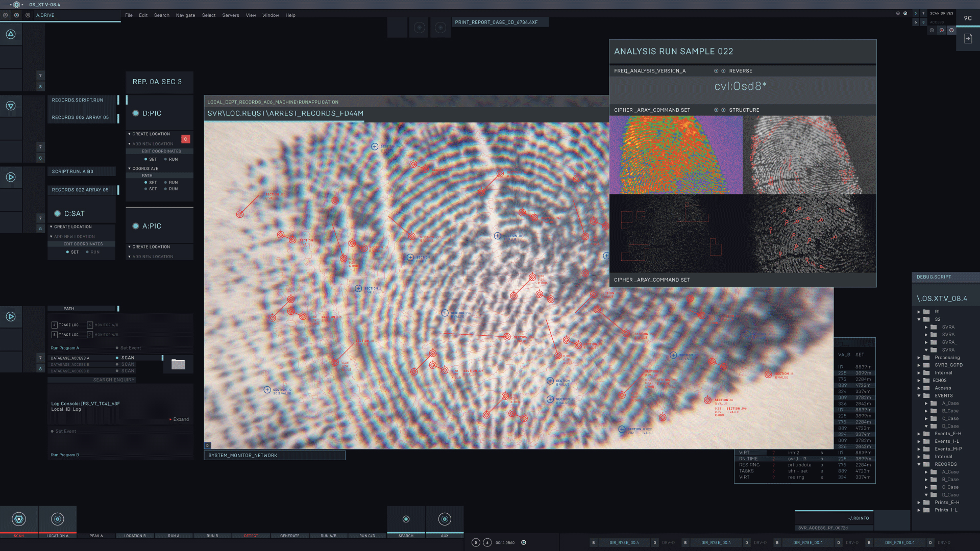Screen dimensions: 980x551
Task: Open the document export arrow icon
Action: (x=968, y=38)
